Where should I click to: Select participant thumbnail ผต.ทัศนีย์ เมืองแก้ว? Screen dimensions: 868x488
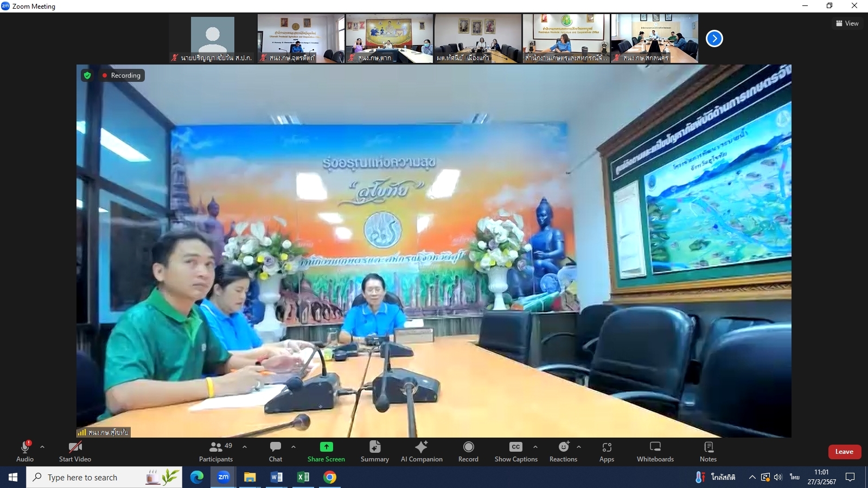point(478,38)
